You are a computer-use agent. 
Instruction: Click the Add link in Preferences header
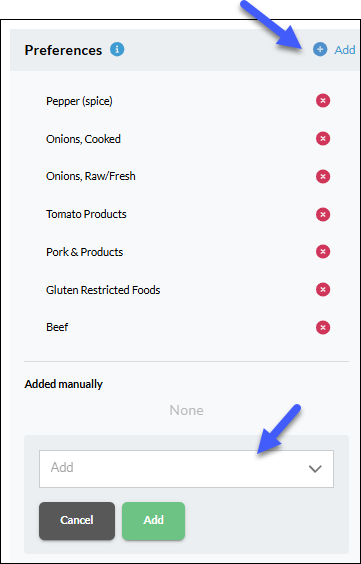[x=345, y=50]
